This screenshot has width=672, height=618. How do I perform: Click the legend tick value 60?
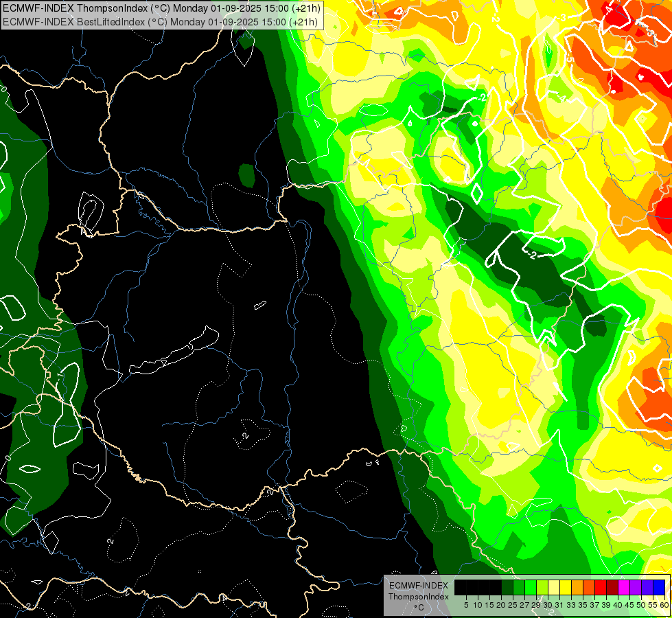[x=664, y=605]
